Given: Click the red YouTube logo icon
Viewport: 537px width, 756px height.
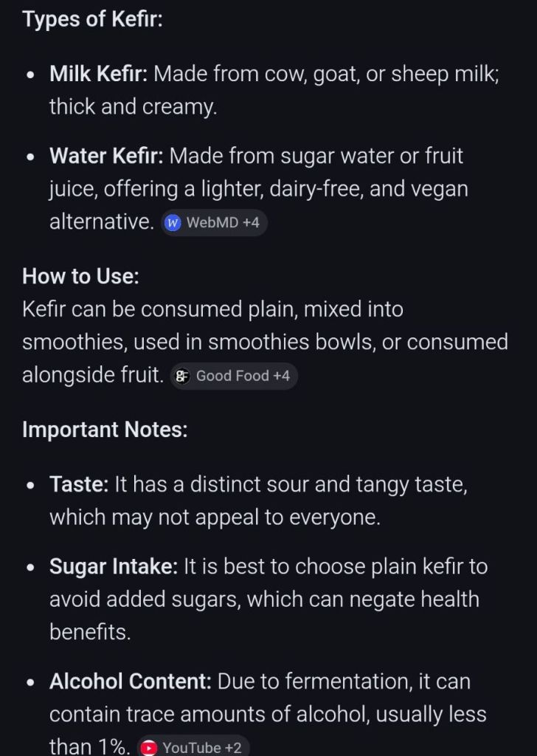Looking at the screenshot, I should [150, 747].
